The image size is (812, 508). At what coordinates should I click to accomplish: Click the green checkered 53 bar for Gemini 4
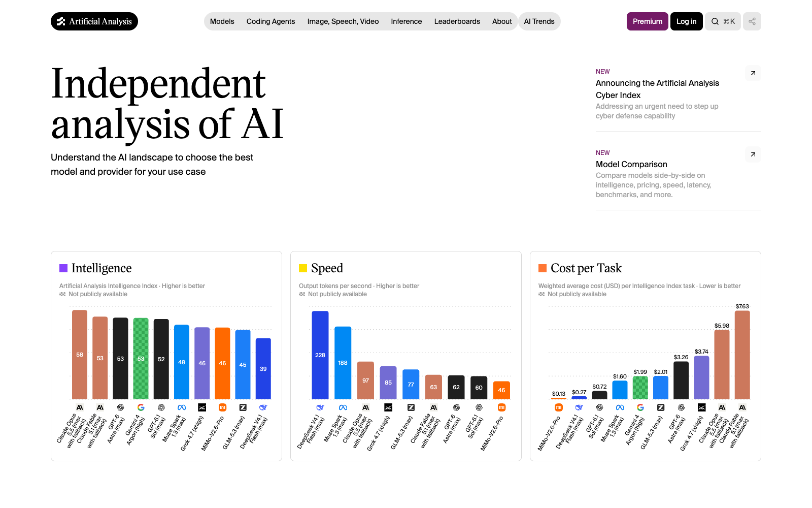click(x=141, y=359)
